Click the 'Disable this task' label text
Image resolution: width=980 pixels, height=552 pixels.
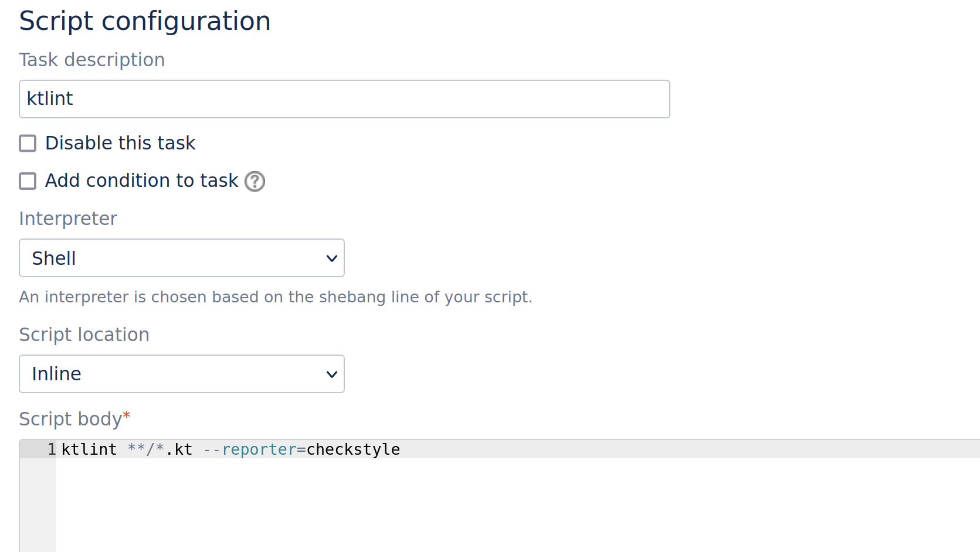coord(120,144)
